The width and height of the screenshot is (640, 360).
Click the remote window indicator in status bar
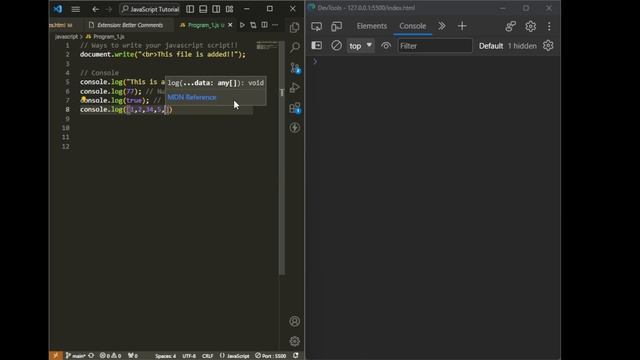coord(56,356)
